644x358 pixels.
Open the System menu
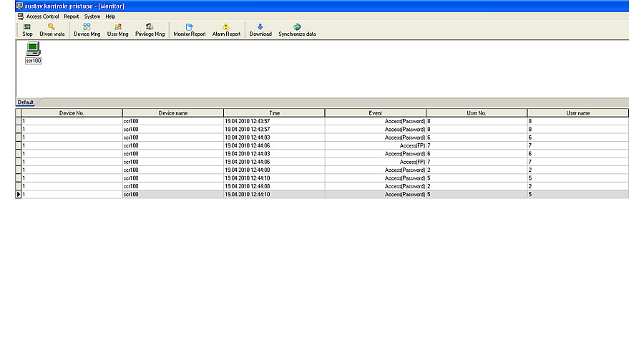(92, 16)
